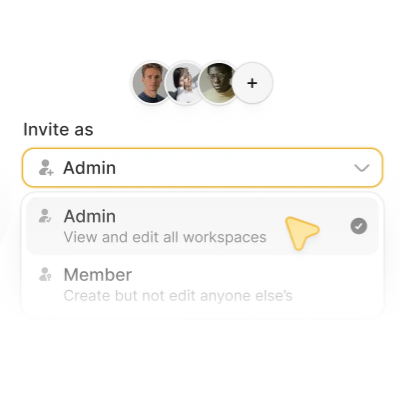Click the yellow cursor pointer graphic
Viewport: 400px width, 410px height.
302,233
